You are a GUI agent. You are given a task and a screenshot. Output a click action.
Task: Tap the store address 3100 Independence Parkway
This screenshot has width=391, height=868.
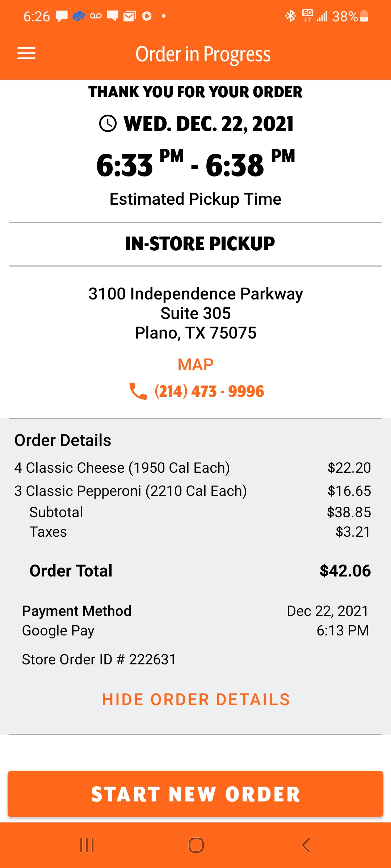(x=195, y=294)
